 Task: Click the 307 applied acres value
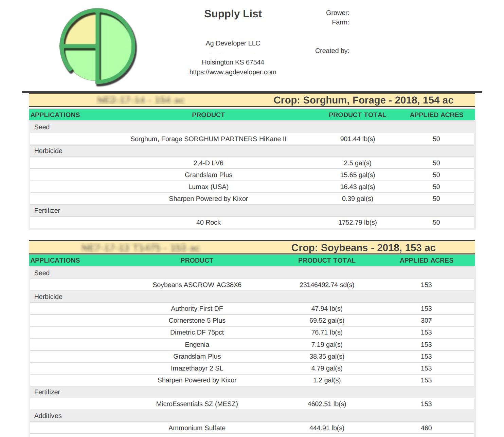[426, 320]
